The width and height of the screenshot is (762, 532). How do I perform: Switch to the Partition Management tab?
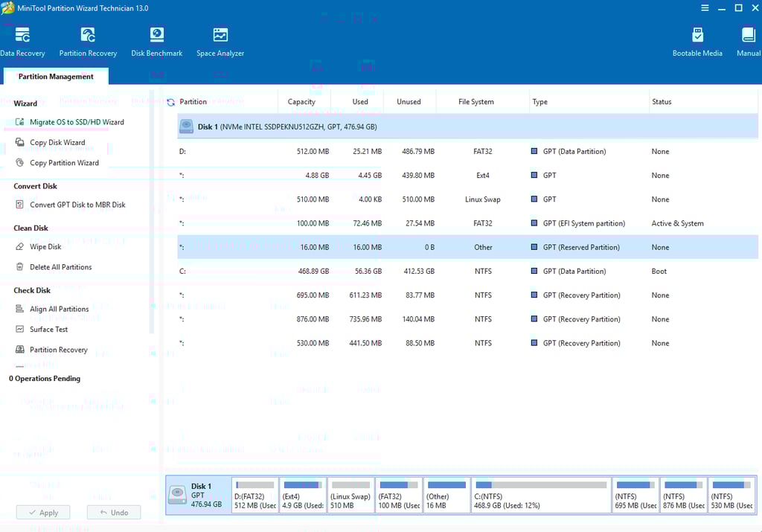point(56,77)
